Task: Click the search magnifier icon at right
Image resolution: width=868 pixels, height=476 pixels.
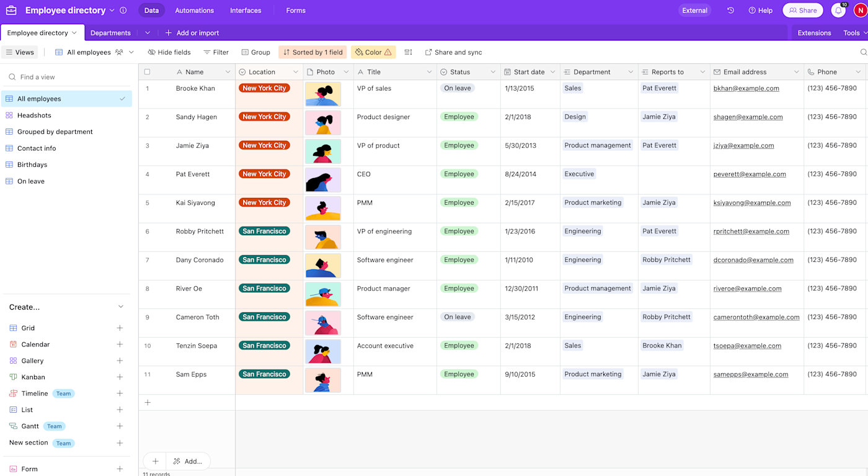Action: pyautogui.click(x=863, y=53)
